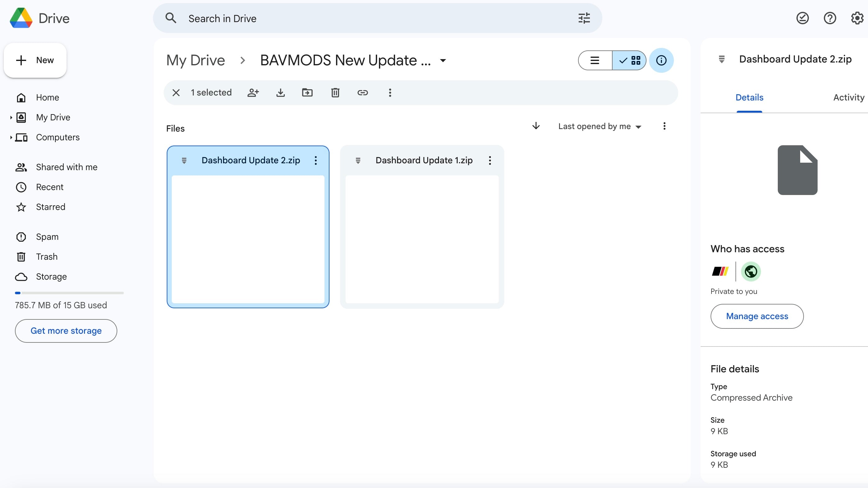Hide the details info panel
Screen dimensions: 868x488
661,60
